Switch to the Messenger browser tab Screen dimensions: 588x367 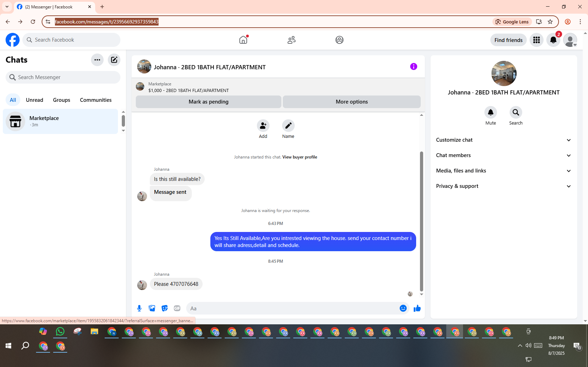(54, 7)
